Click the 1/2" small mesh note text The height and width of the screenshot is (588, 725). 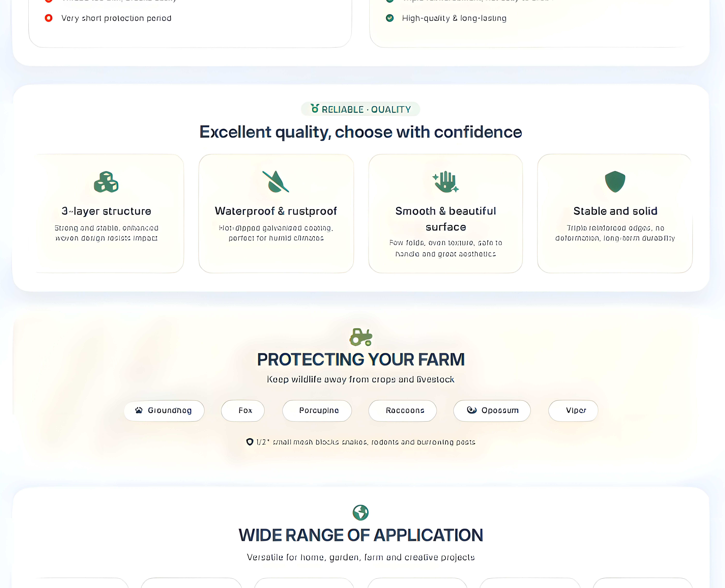pyautogui.click(x=366, y=442)
